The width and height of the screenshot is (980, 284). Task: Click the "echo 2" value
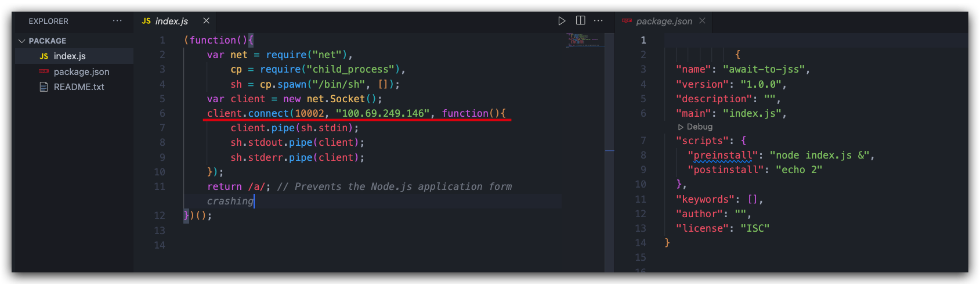799,170
